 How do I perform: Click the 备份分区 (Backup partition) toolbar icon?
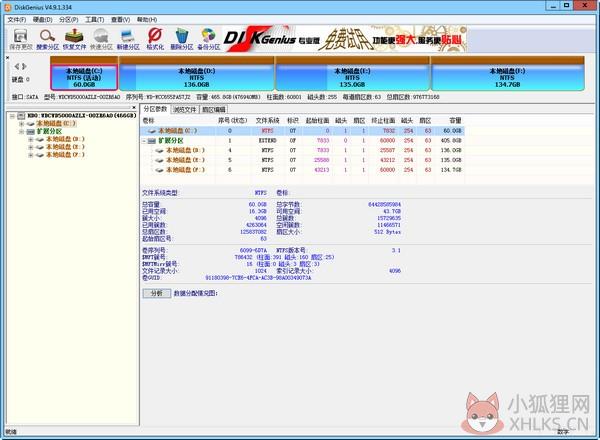(x=209, y=39)
